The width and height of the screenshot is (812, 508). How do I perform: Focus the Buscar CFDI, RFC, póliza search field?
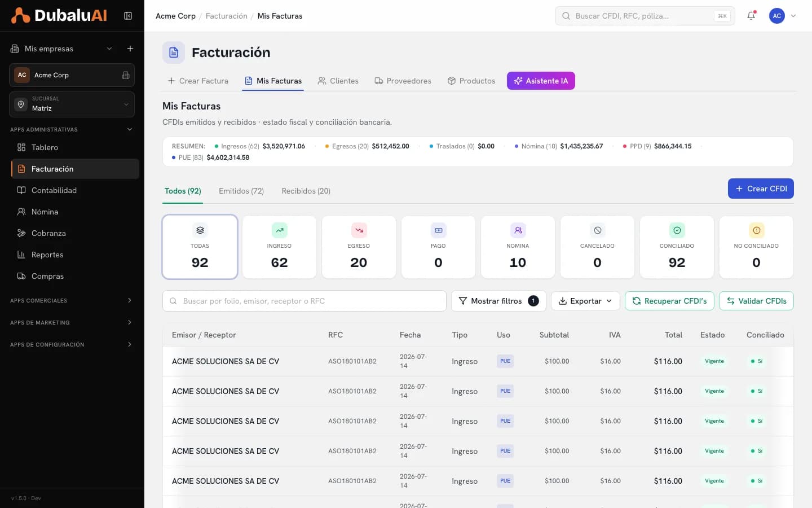click(645, 16)
